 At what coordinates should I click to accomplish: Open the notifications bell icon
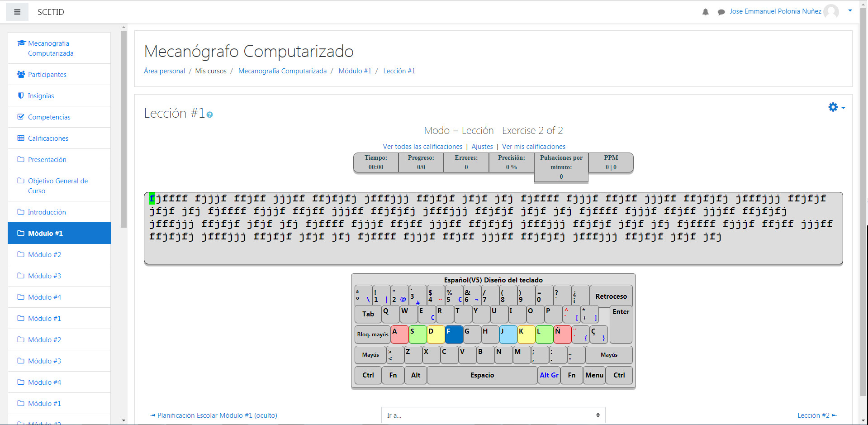pyautogui.click(x=705, y=12)
